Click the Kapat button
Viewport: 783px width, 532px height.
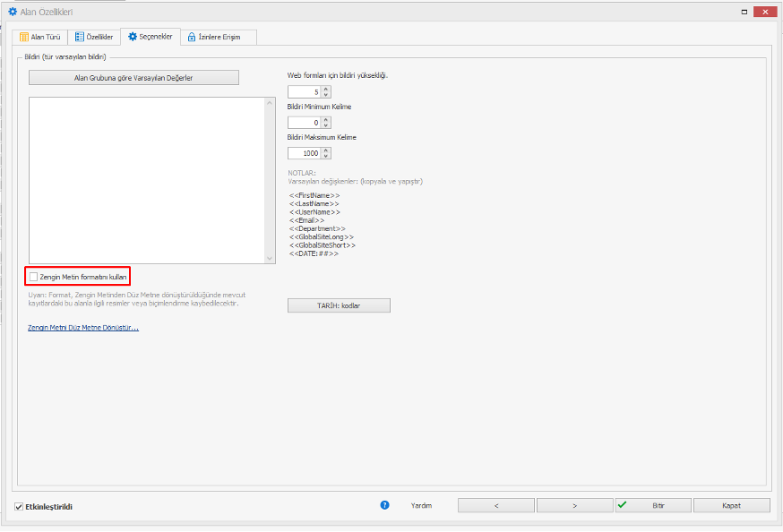click(x=732, y=505)
